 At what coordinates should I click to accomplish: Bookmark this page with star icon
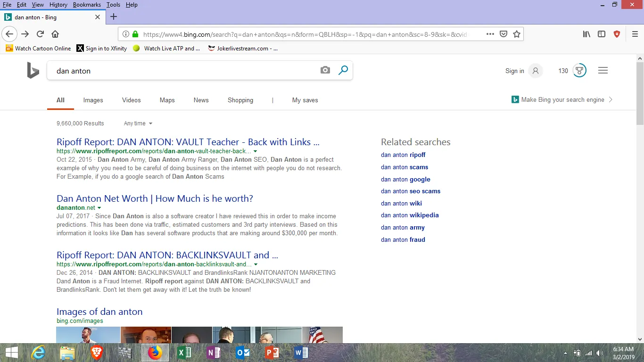(517, 34)
